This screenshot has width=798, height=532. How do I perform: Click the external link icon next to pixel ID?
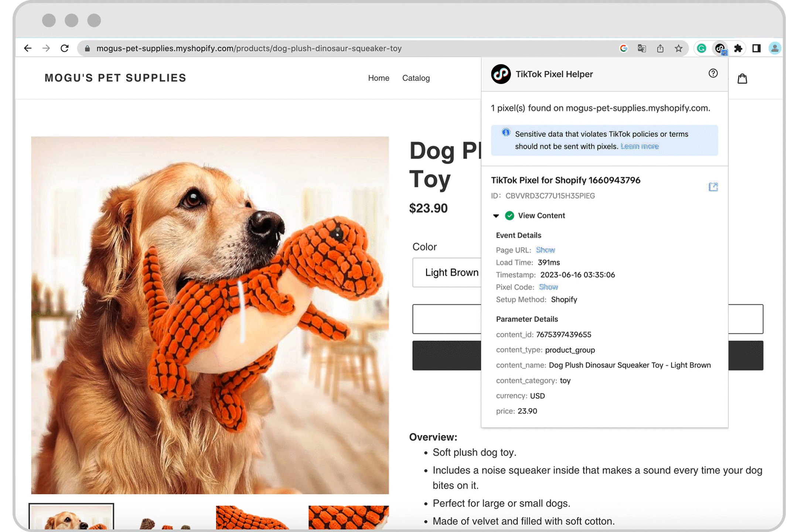(x=713, y=186)
